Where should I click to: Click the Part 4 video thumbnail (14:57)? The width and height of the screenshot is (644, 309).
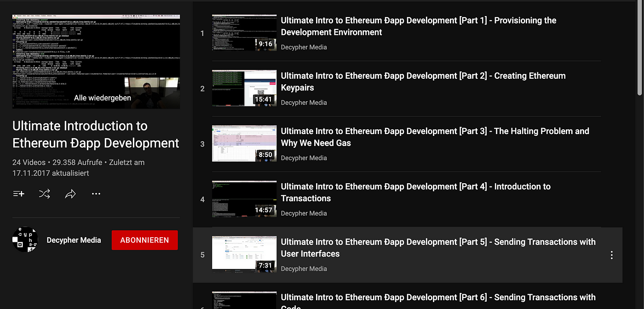[244, 199]
